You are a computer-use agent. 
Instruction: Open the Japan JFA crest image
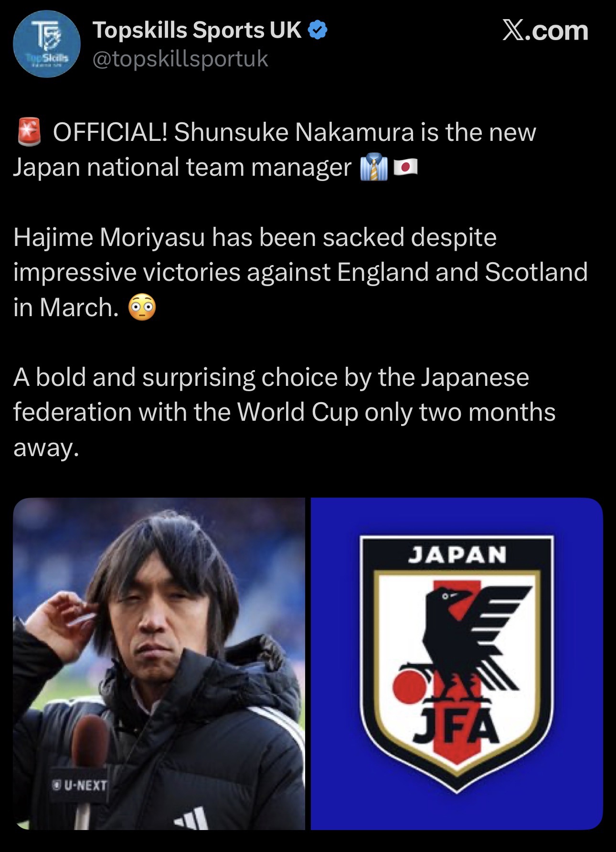(x=457, y=664)
